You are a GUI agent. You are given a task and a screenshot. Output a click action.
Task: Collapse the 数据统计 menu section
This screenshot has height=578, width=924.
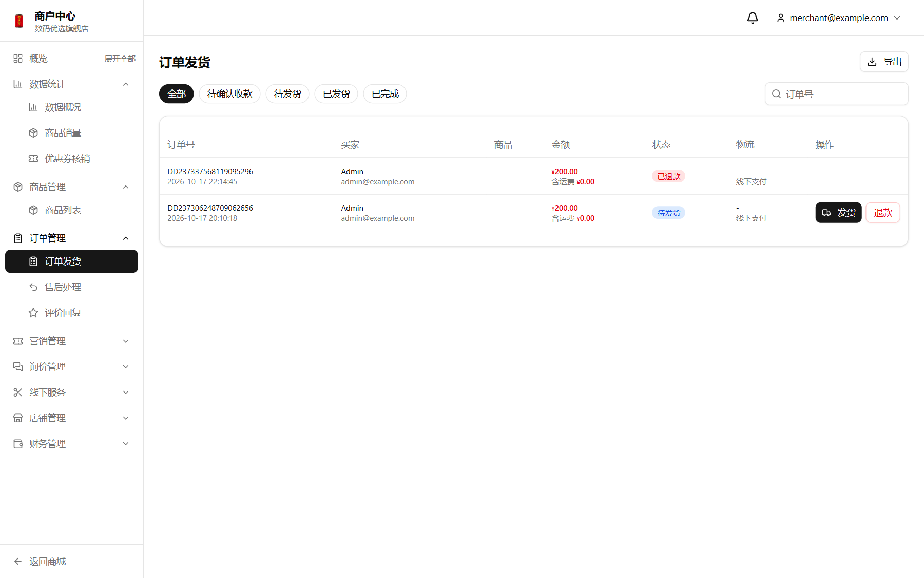click(x=71, y=84)
